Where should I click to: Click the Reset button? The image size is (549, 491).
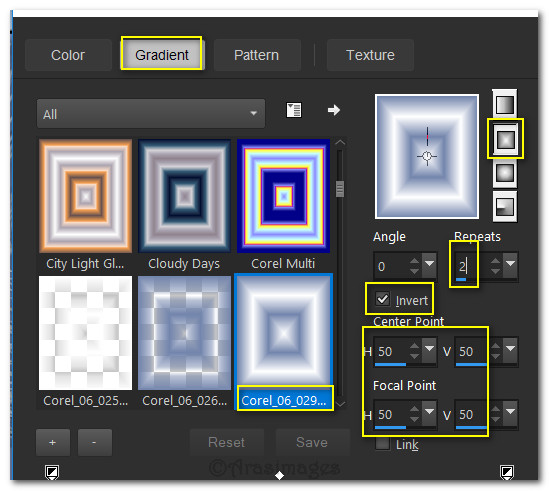tap(226, 442)
